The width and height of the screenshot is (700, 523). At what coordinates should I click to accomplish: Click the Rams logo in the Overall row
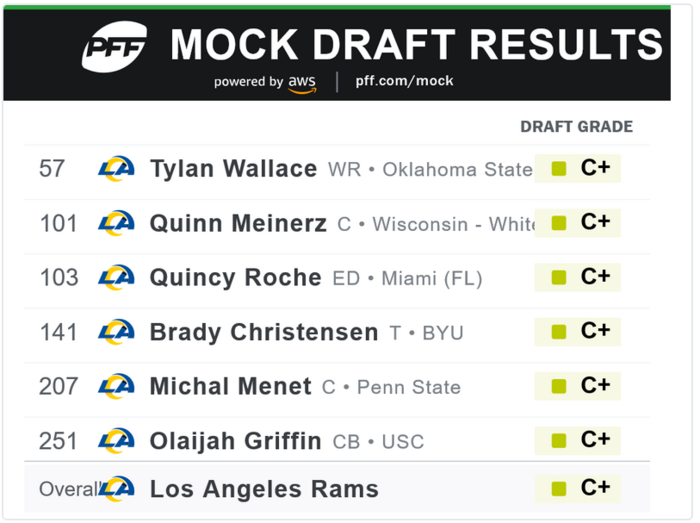116,489
